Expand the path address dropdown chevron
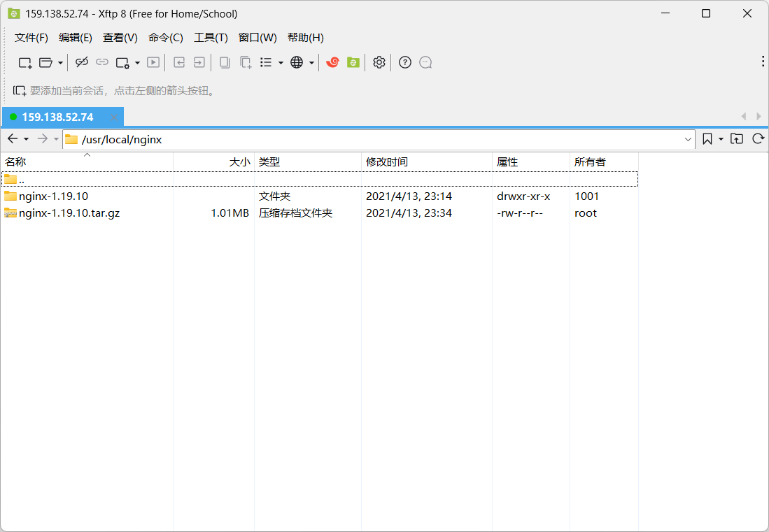Image resolution: width=769 pixels, height=532 pixels. (688, 140)
